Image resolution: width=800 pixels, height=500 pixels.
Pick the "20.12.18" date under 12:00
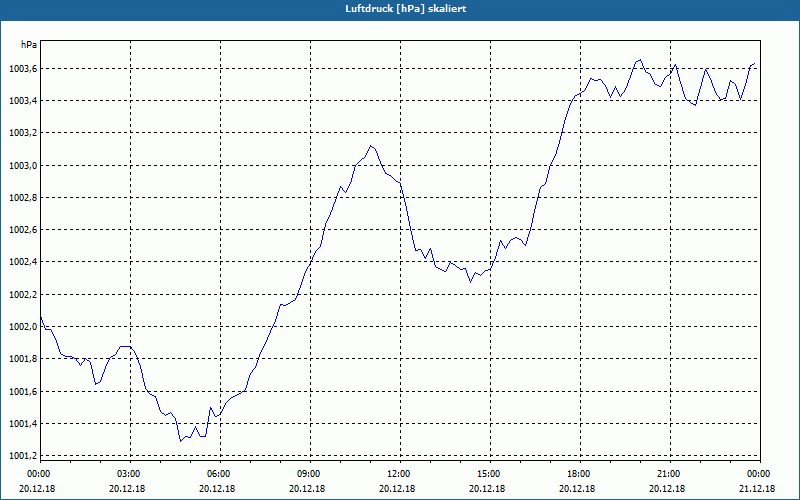(398, 489)
